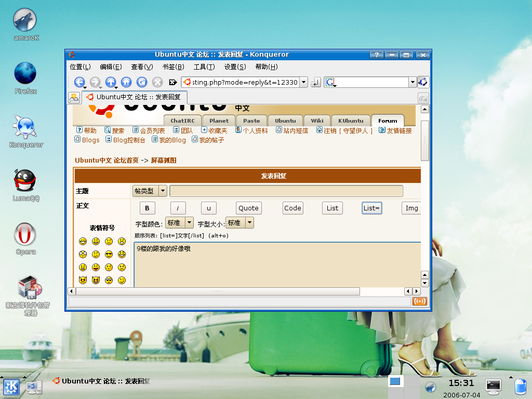This screenshot has height=399, width=532.
Task: Click the trash icon on the panel
Action: [521, 388]
